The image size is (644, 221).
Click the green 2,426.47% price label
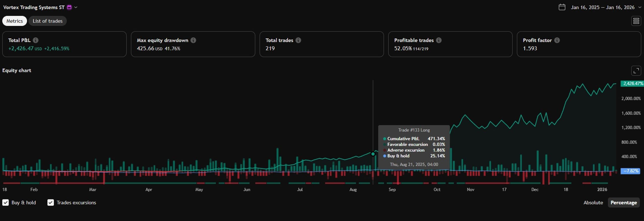(632, 83)
